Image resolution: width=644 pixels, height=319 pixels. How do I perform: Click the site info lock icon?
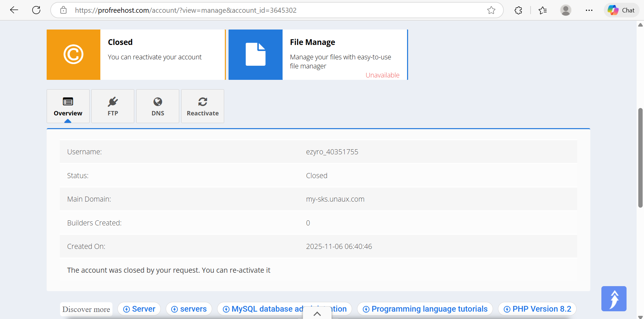(x=63, y=10)
